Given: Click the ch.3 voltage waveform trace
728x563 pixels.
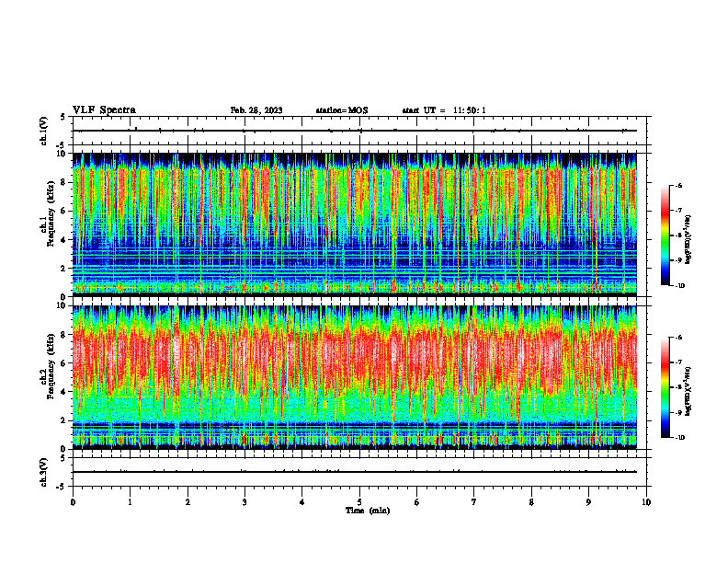Looking at the screenshot, I should [x=355, y=472].
